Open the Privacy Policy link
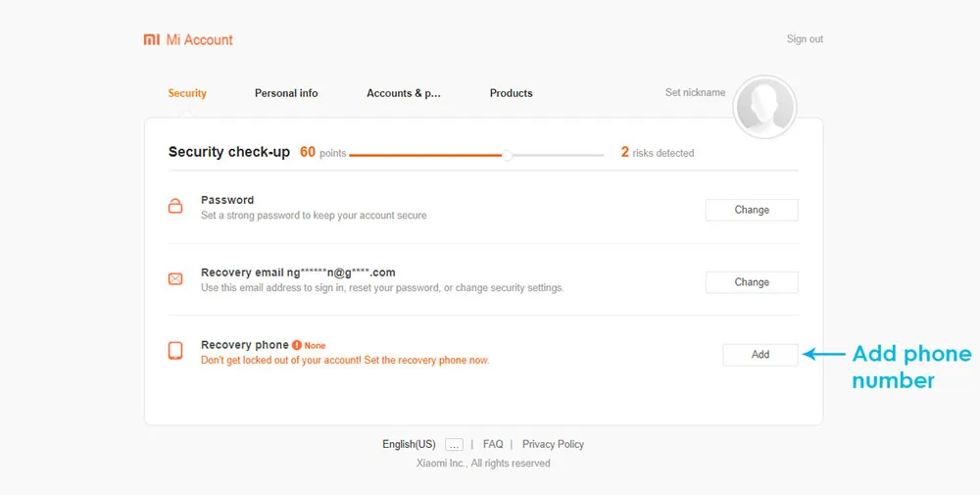980x495 pixels. coord(553,444)
